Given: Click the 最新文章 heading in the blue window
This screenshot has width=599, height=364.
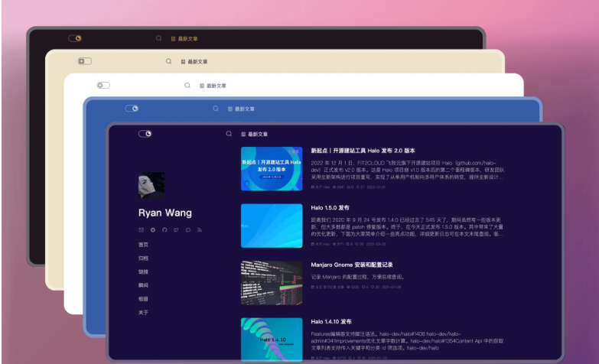Looking at the screenshot, I should click(241, 109).
